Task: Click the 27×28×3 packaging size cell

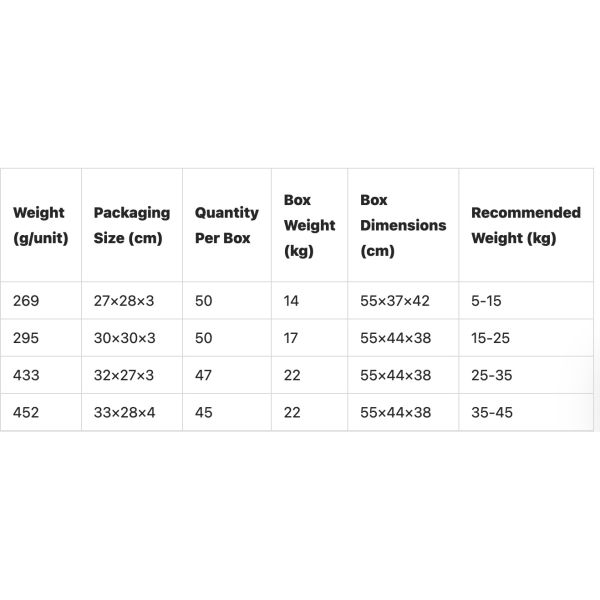Action: click(124, 300)
